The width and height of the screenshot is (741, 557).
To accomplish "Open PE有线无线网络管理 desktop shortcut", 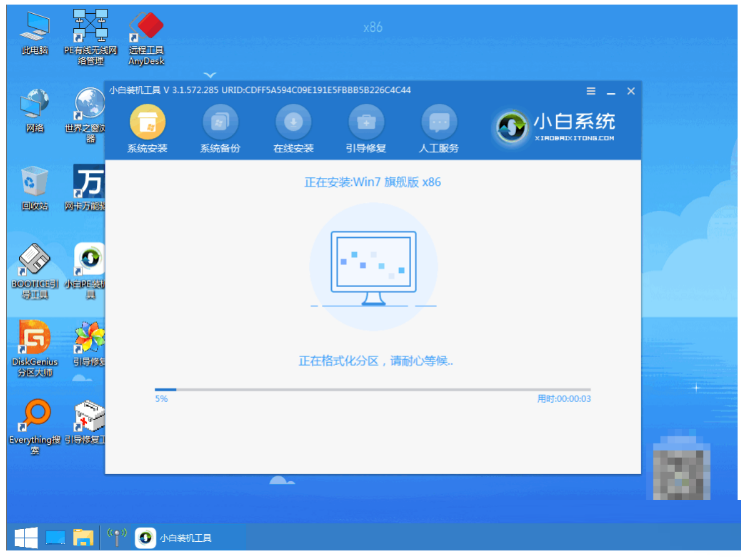I will click(x=90, y=38).
